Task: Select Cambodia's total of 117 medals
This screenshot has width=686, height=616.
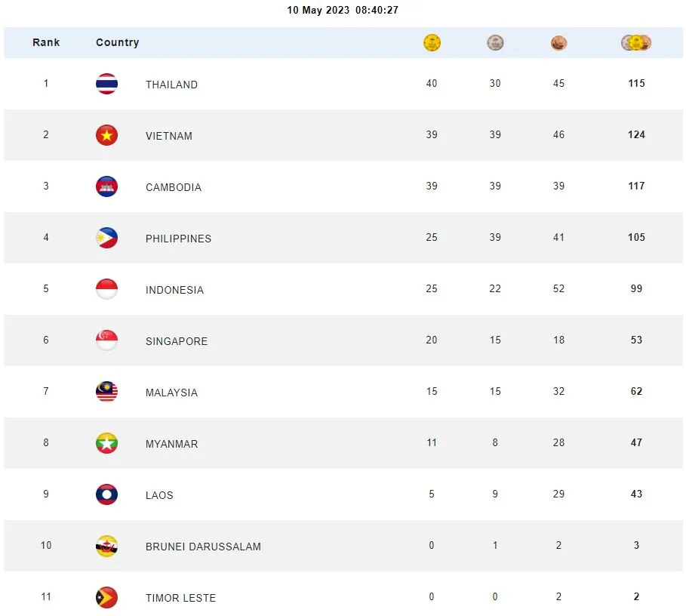Action: coord(636,186)
